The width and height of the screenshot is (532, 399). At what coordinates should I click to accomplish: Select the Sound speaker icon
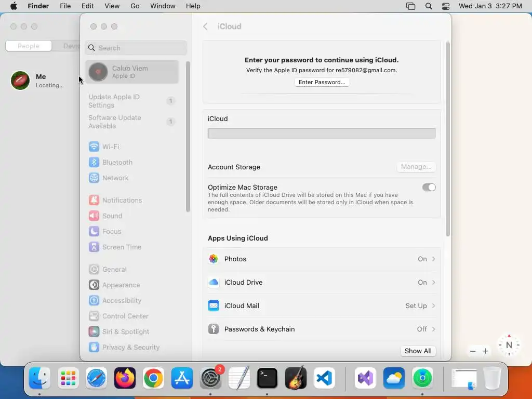coord(94,216)
